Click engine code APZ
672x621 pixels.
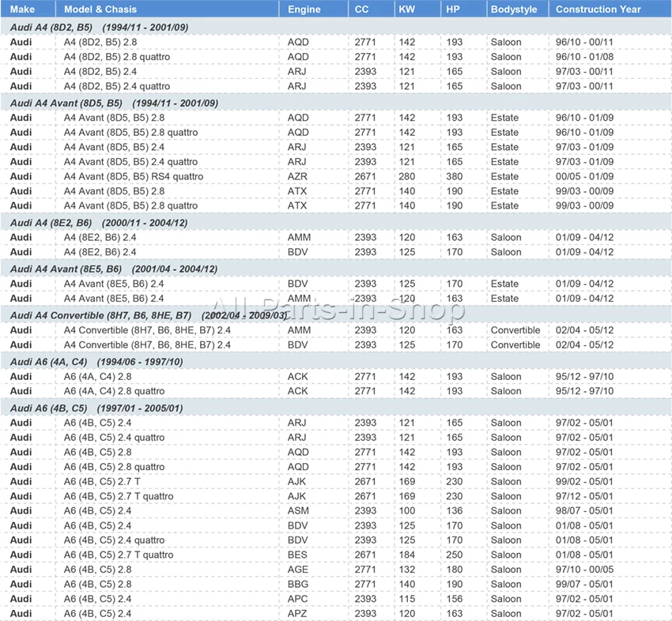pyautogui.click(x=297, y=613)
